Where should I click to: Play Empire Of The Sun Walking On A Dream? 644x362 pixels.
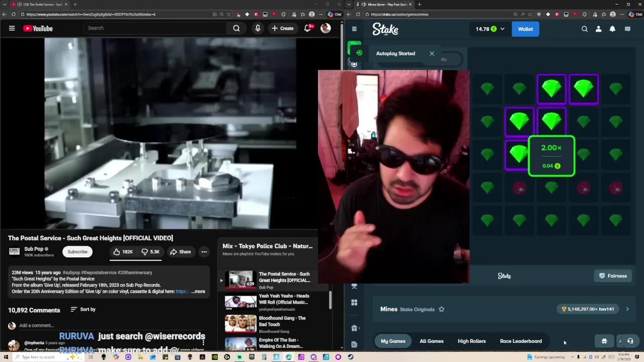pos(240,344)
